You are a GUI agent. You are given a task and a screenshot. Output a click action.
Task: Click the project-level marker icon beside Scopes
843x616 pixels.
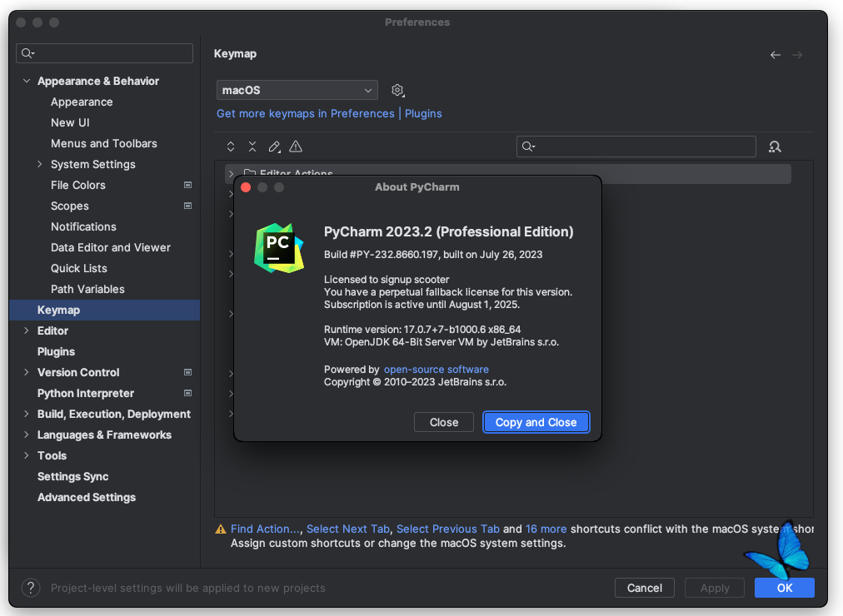click(187, 206)
